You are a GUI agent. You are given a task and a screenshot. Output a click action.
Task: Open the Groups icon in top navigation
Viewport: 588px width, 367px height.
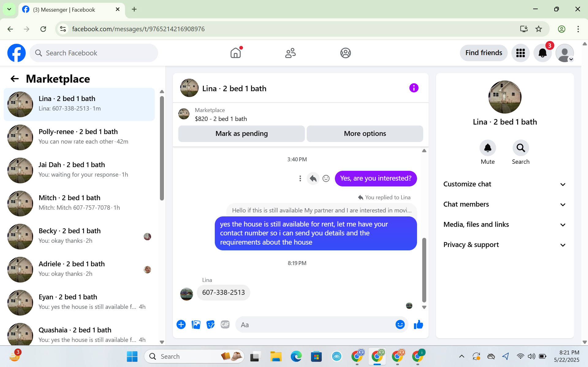click(345, 53)
